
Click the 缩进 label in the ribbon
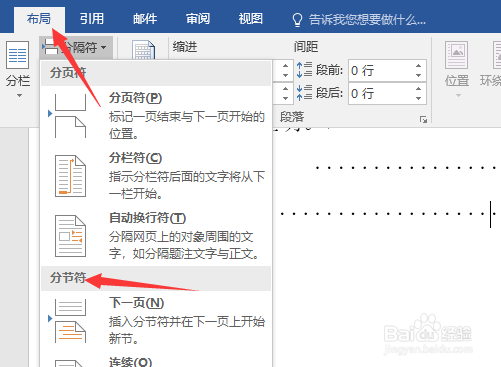[185, 47]
